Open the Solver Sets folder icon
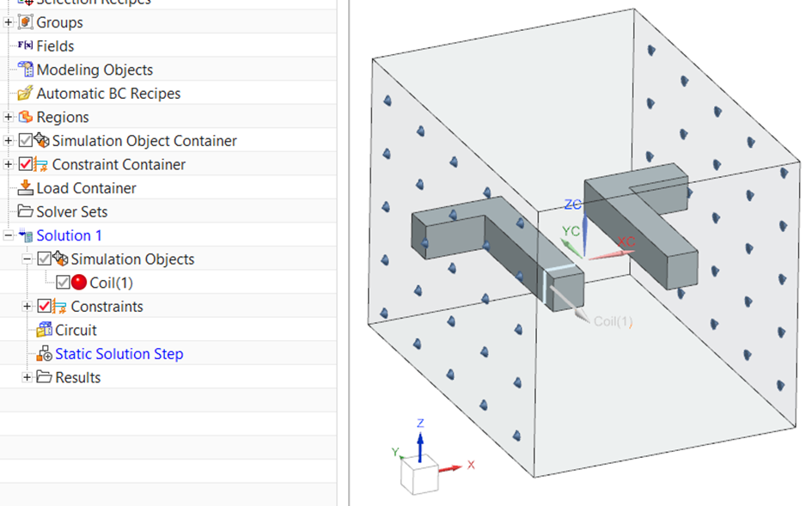This screenshot has height=506, width=812. [25, 211]
